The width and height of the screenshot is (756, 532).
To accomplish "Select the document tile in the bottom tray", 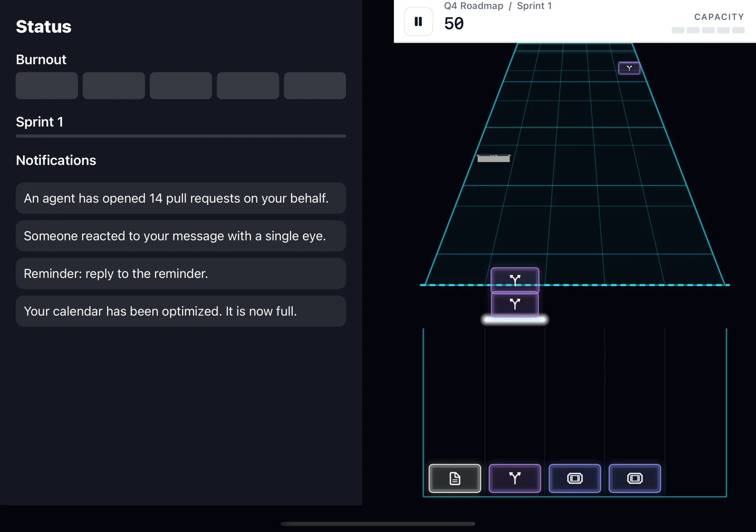I will point(455,478).
